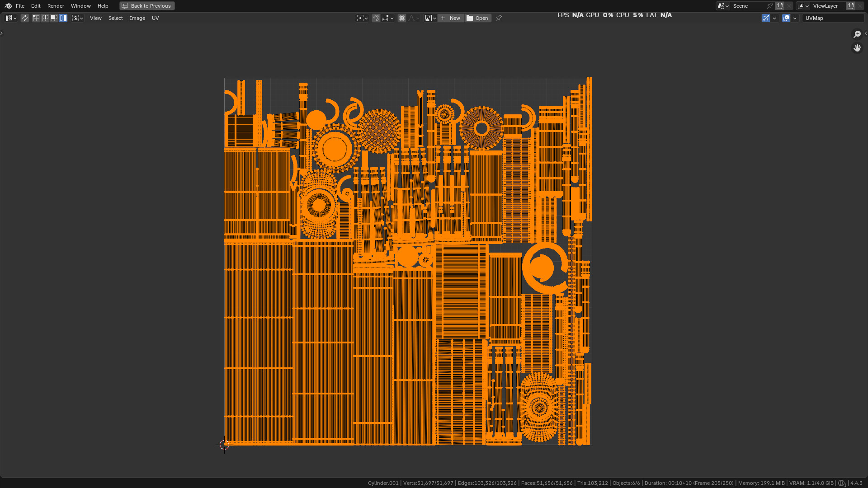Click the zoom magnifier gizmo
The height and width of the screenshot is (488, 868).
click(x=857, y=34)
